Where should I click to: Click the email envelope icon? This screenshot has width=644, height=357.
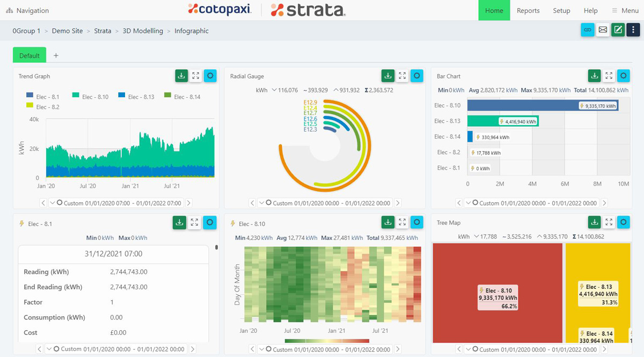tap(603, 30)
